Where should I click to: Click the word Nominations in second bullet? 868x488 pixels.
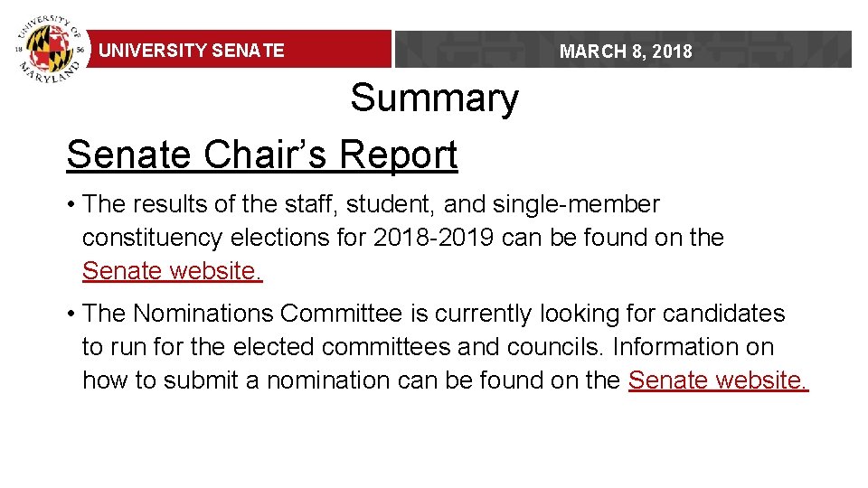(203, 314)
